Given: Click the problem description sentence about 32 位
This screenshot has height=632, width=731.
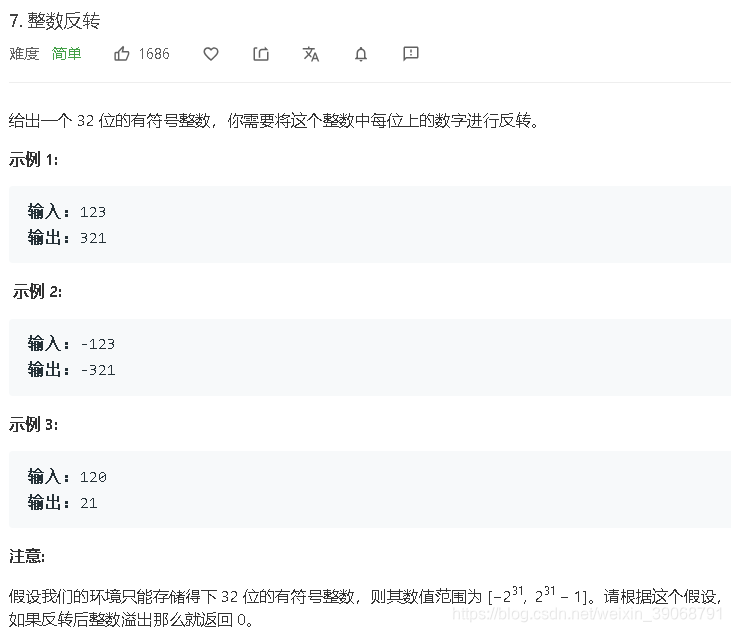Looking at the screenshot, I should pyautogui.click(x=274, y=121).
